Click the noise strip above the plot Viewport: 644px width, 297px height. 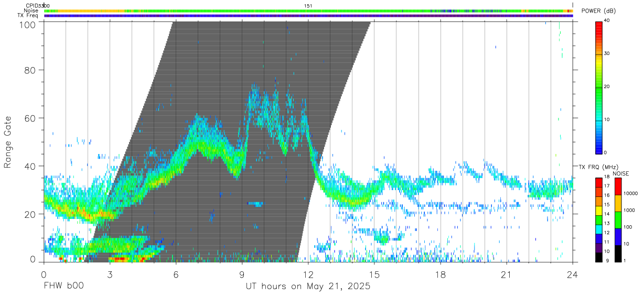[308, 10]
